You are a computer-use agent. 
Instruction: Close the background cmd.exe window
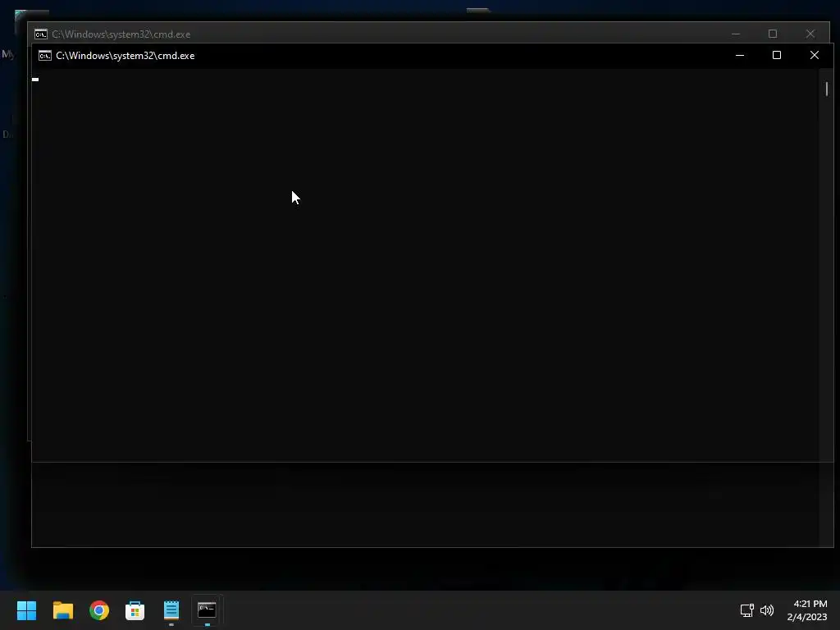point(810,34)
